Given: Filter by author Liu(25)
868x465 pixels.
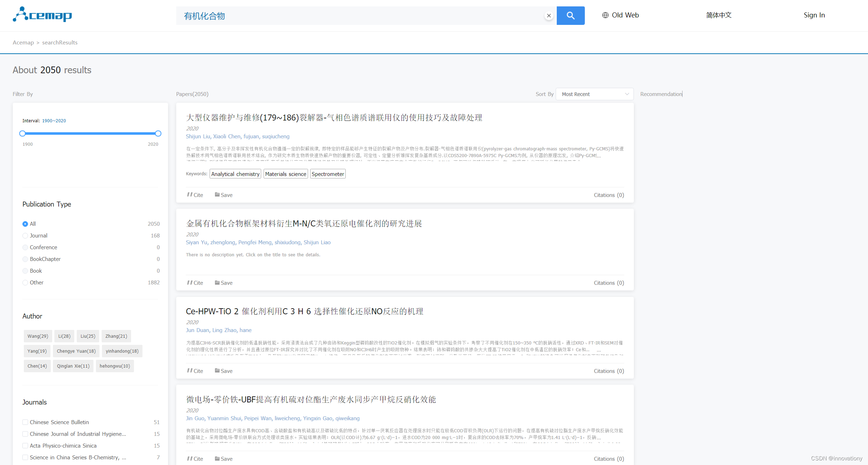Looking at the screenshot, I should [x=88, y=336].
